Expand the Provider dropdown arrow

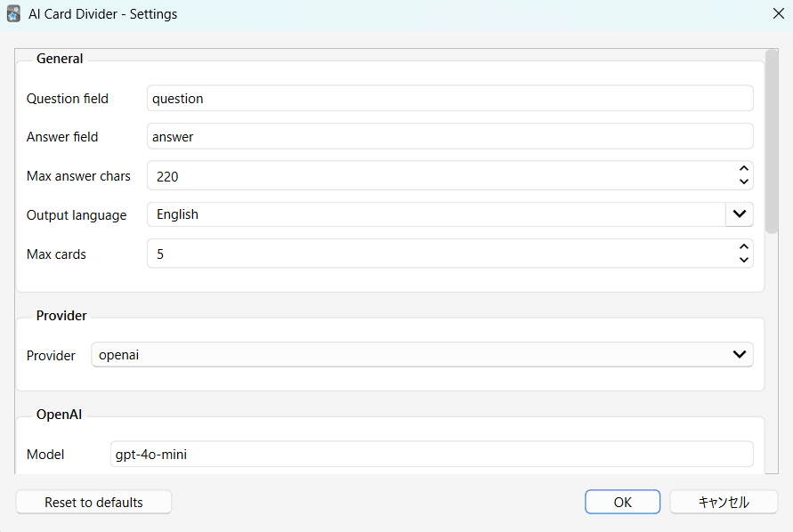click(739, 354)
